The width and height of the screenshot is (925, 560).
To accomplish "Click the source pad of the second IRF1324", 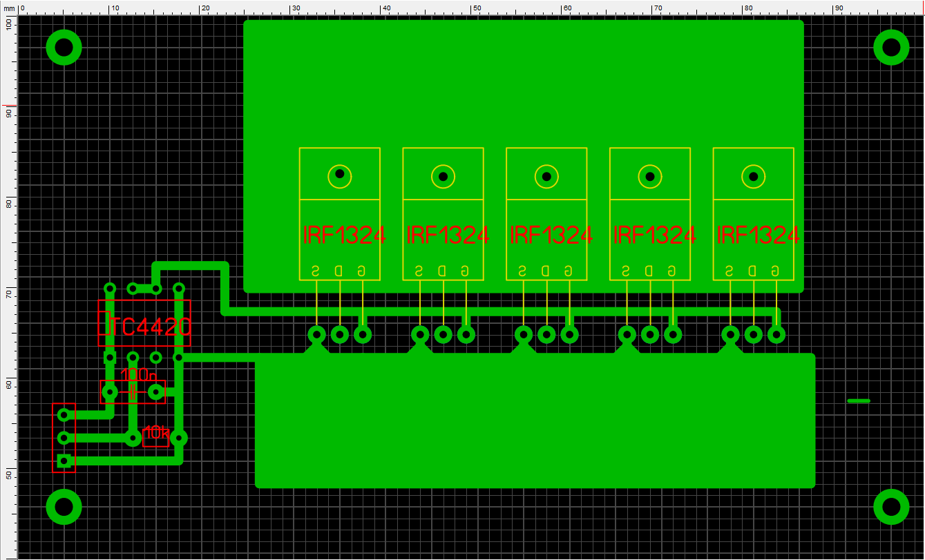I will 420,335.
